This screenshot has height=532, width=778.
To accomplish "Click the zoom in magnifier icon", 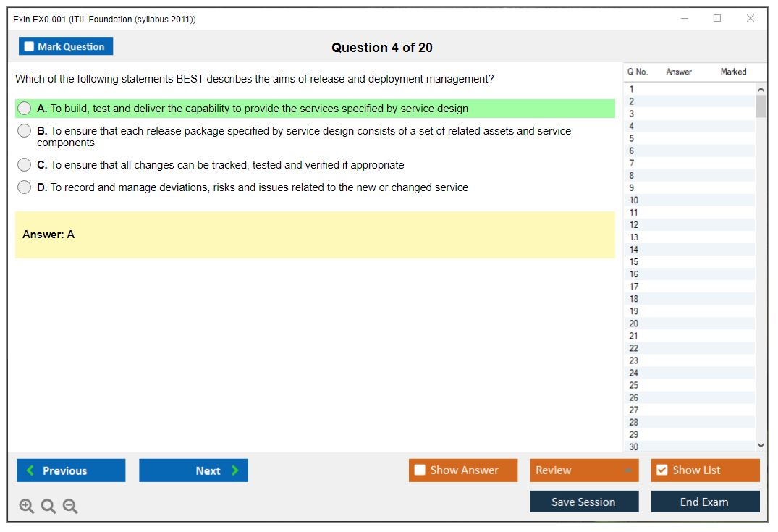I will click(27, 507).
